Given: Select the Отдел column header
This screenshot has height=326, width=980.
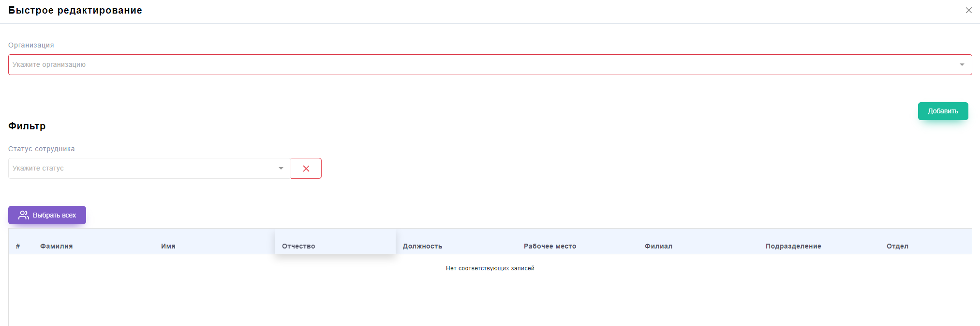Looking at the screenshot, I should [897, 246].
